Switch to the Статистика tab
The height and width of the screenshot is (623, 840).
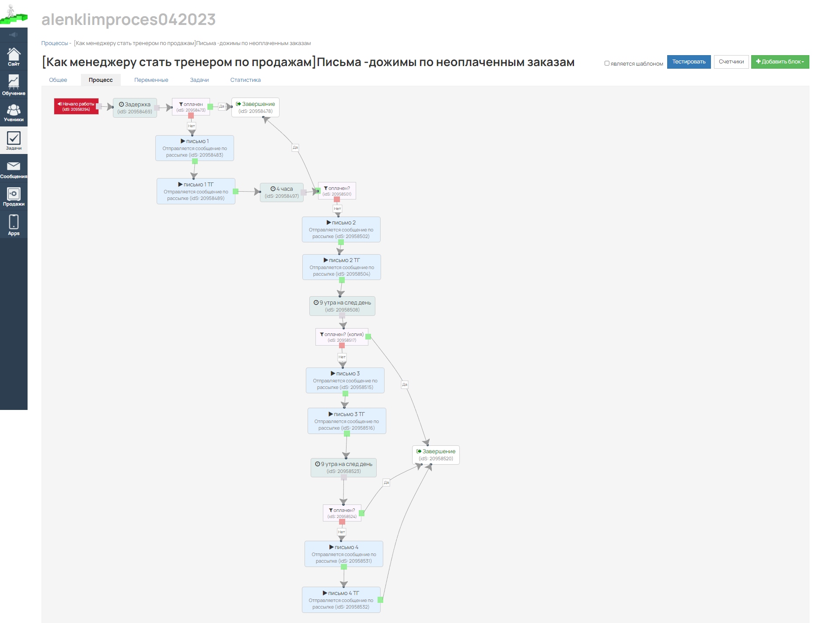click(245, 80)
